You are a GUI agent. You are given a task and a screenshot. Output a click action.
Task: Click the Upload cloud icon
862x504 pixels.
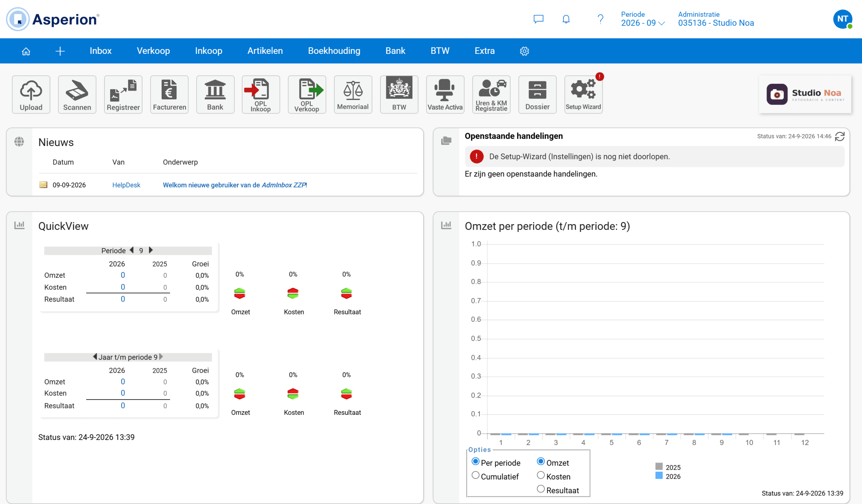coord(31,94)
